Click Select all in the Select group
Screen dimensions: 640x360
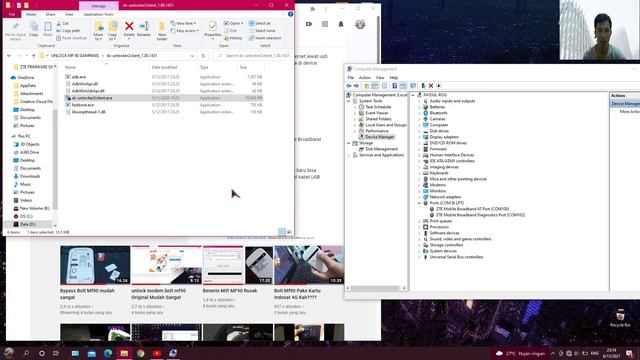pos(260,23)
